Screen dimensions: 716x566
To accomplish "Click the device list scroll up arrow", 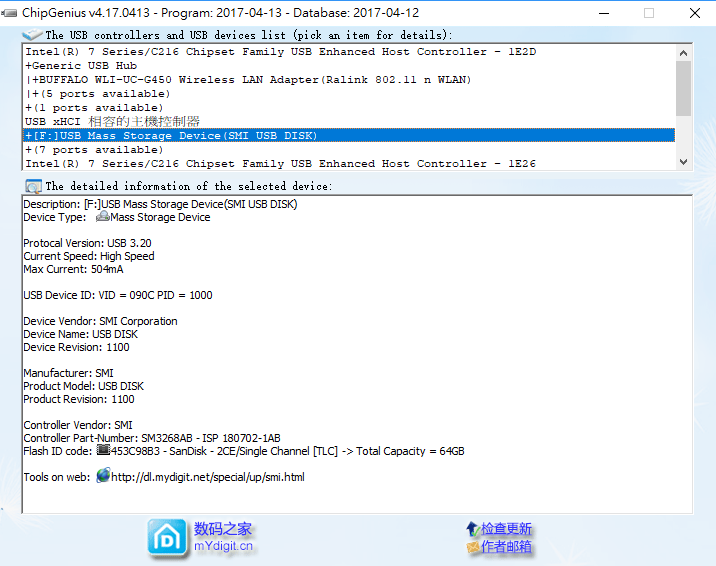I will (x=683, y=53).
